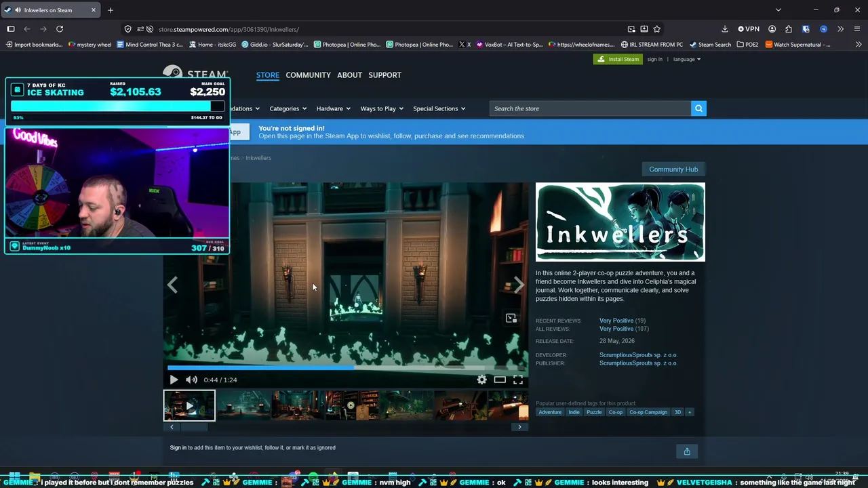Click Sign in link in wishlist notice

[x=178, y=448]
